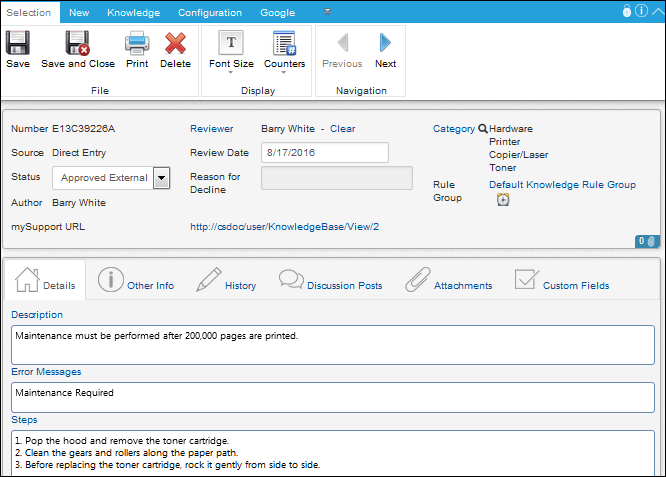This screenshot has width=666, height=477.
Task: Switch to the Attachments tab label
Action: [x=463, y=285]
